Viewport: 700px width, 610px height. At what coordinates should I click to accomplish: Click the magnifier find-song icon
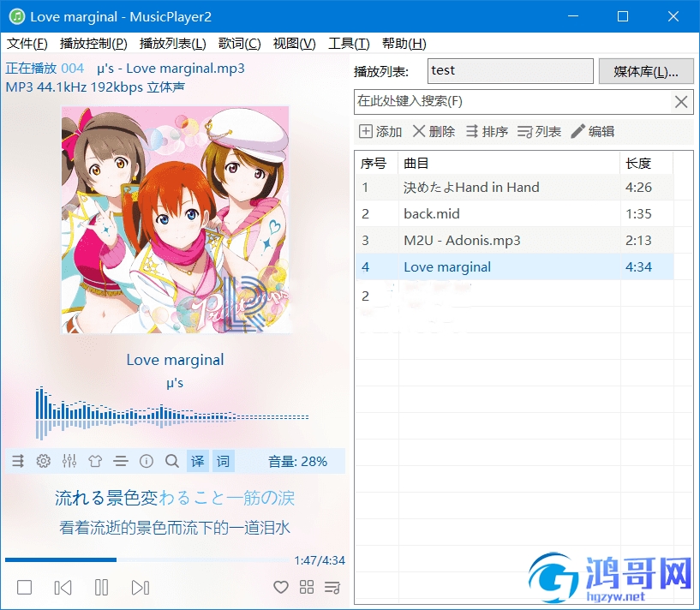[x=172, y=461]
